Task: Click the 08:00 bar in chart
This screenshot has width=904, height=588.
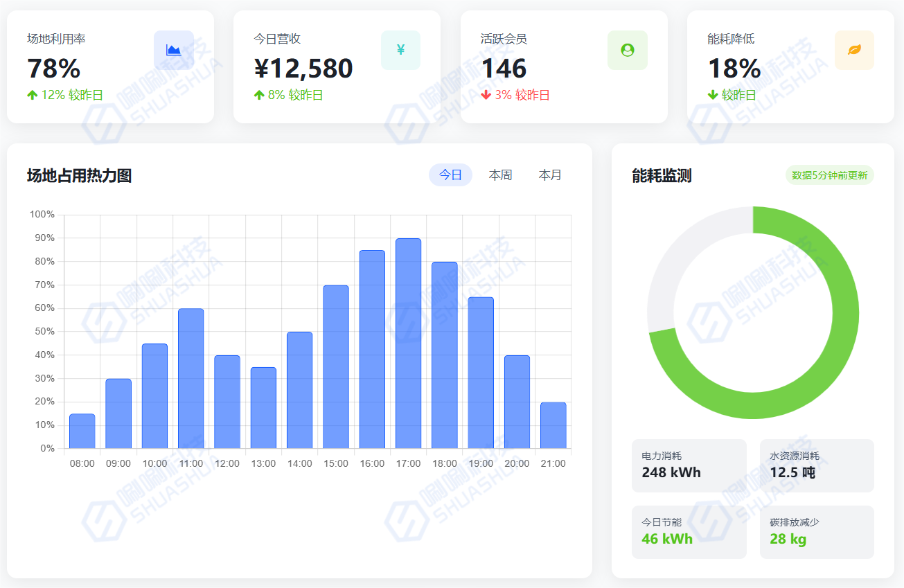Action: point(82,431)
